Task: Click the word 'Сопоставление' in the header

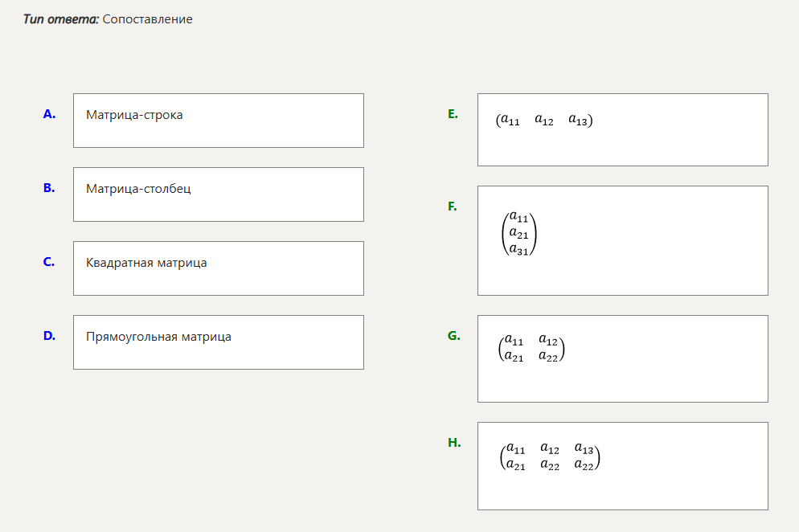Action: coord(148,19)
